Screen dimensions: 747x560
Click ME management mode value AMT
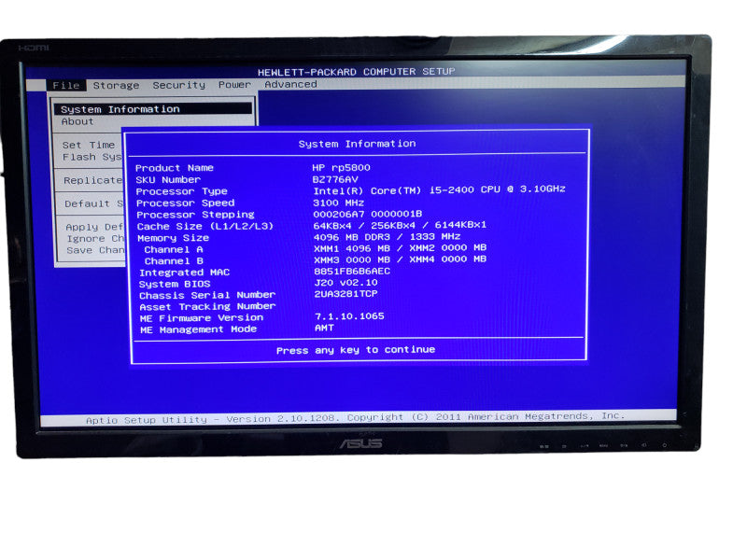324,328
